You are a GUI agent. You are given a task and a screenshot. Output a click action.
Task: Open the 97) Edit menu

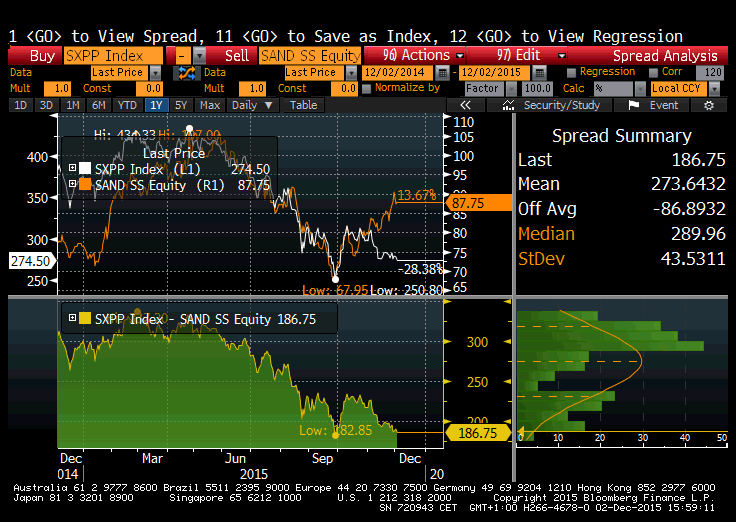518,56
